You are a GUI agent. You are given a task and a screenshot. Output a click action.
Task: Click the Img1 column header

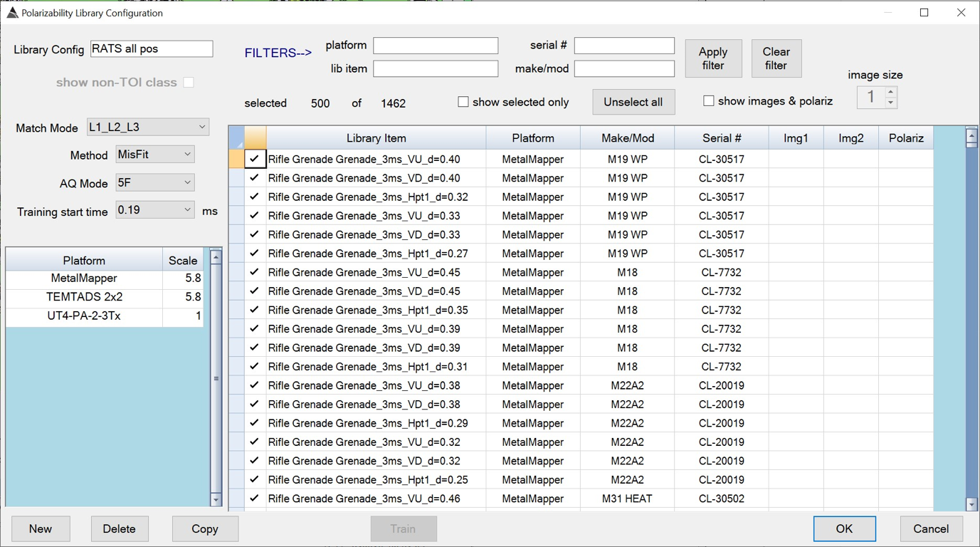pyautogui.click(x=796, y=138)
